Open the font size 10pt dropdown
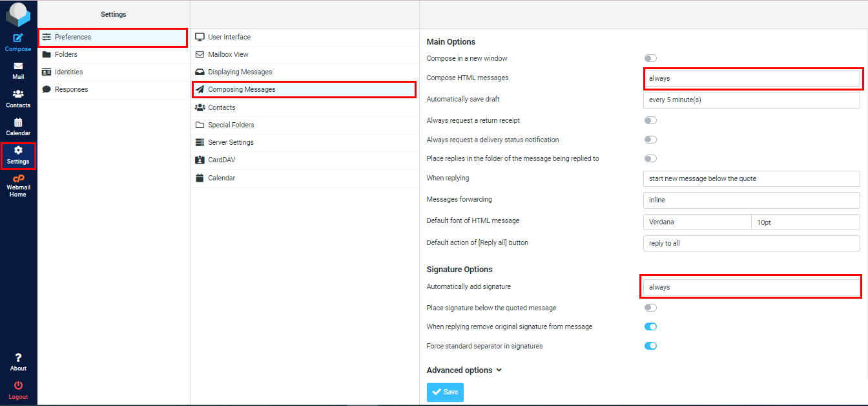Screen dimensions: 868x406 pyautogui.click(x=805, y=222)
